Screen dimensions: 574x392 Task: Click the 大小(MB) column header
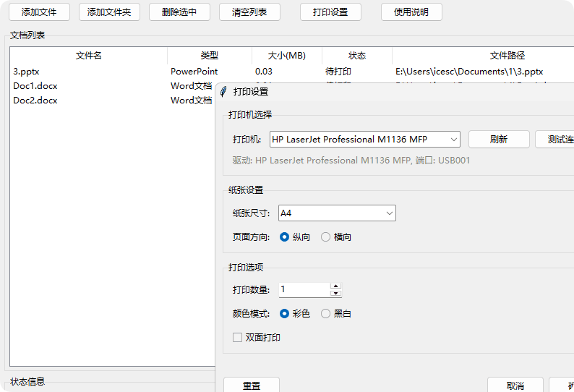tap(286, 56)
